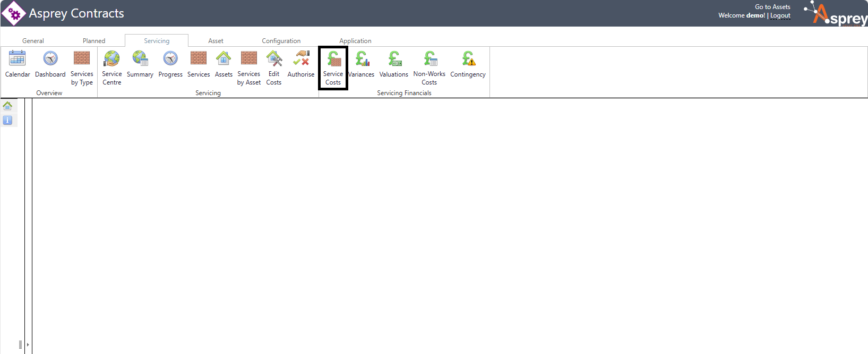Screen dimensions: 868x354
Task: Open the Progress icon
Action: [x=170, y=58]
